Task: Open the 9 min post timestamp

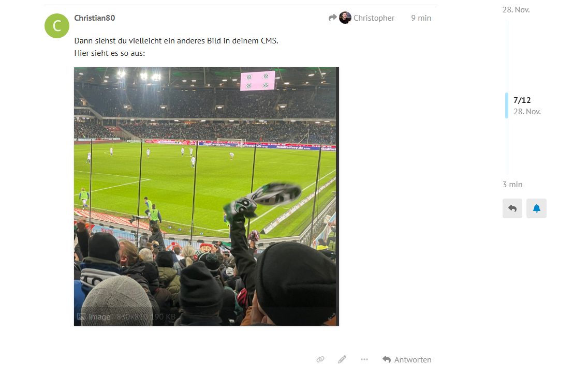Action: (x=421, y=18)
